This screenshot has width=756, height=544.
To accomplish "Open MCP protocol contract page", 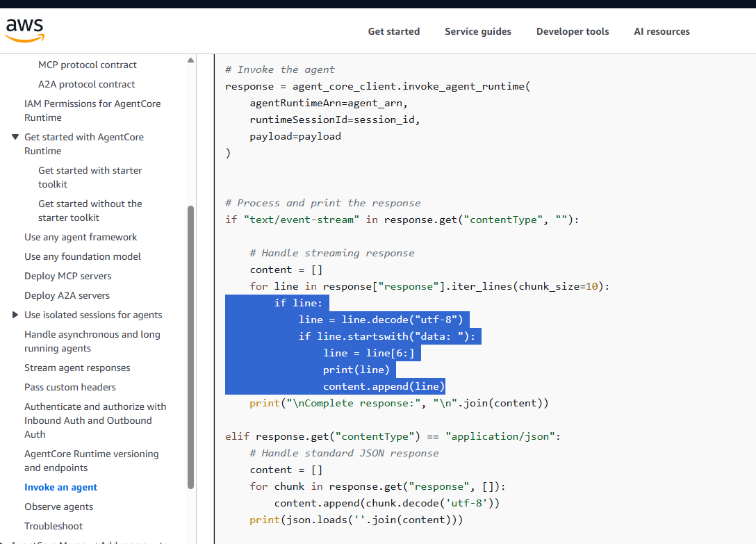I will pos(88,65).
